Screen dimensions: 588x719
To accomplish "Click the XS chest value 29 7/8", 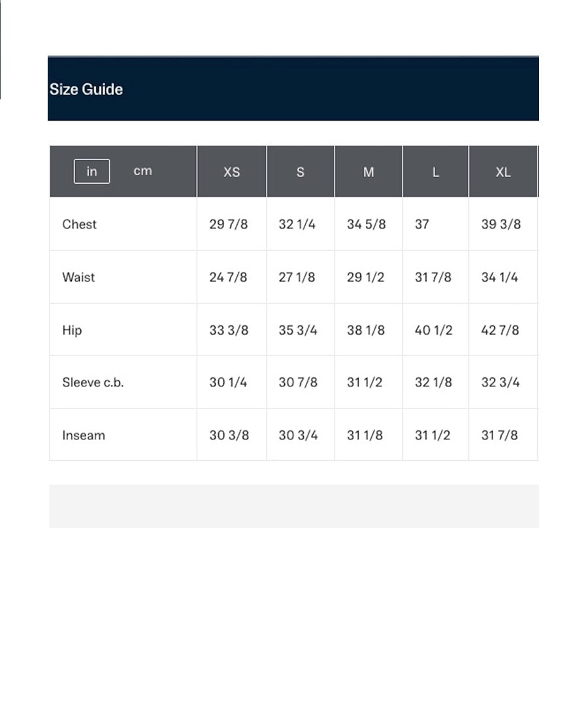I will pyautogui.click(x=228, y=224).
